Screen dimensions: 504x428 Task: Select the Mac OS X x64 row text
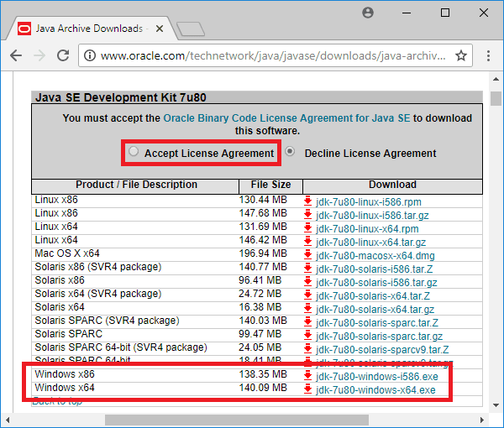[67, 253]
